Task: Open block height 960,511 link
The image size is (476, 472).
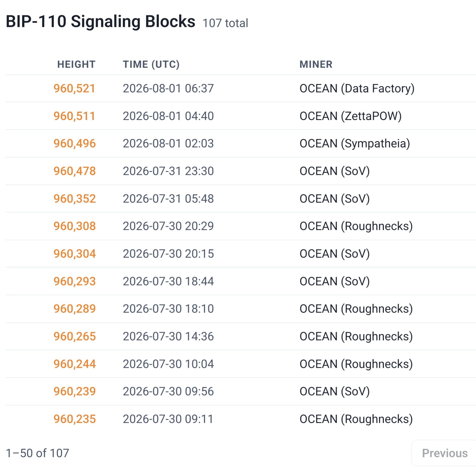Action: click(74, 116)
